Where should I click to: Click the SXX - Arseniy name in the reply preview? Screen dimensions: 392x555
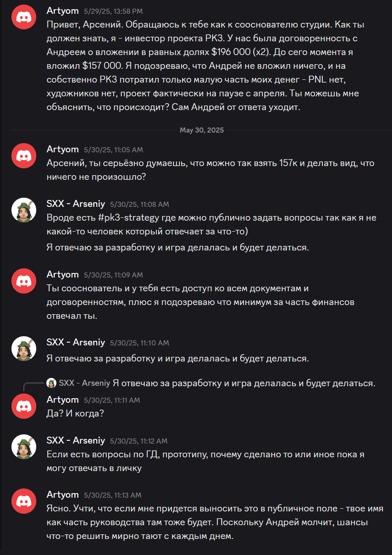pos(84,383)
